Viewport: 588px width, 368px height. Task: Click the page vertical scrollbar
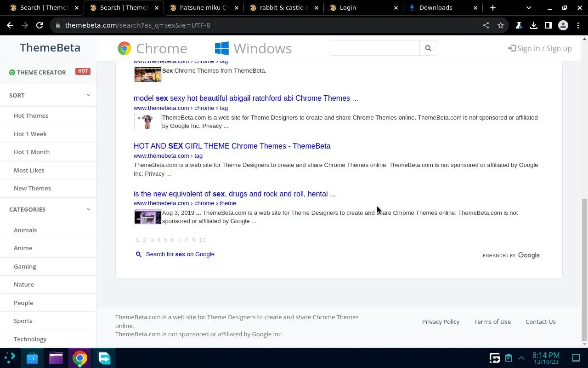(x=584, y=269)
